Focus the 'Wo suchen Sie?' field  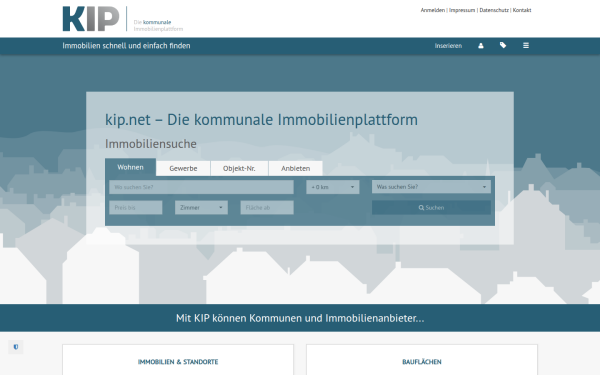click(201, 187)
